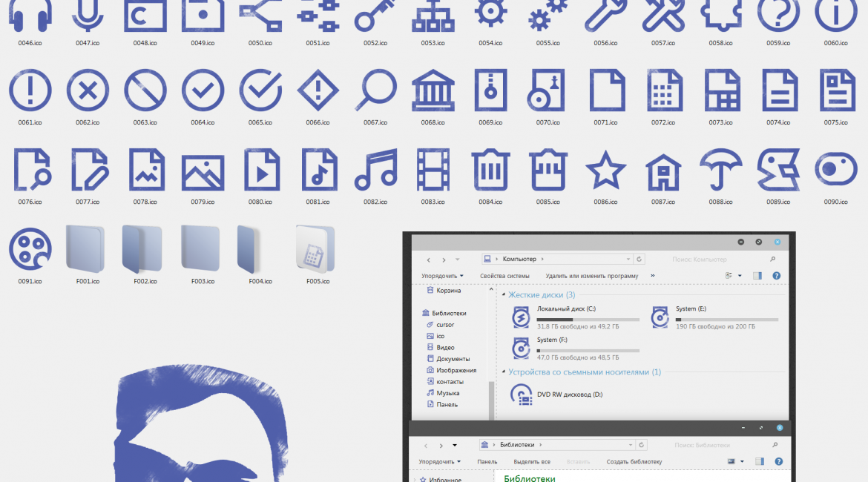Select the single gear icon 0054.ico
This screenshot has width=868, height=482.
coord(490,13)
